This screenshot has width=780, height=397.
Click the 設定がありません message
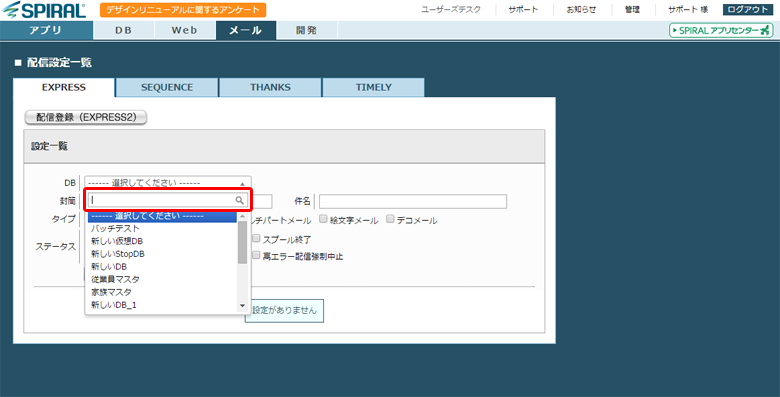(284, 310)
